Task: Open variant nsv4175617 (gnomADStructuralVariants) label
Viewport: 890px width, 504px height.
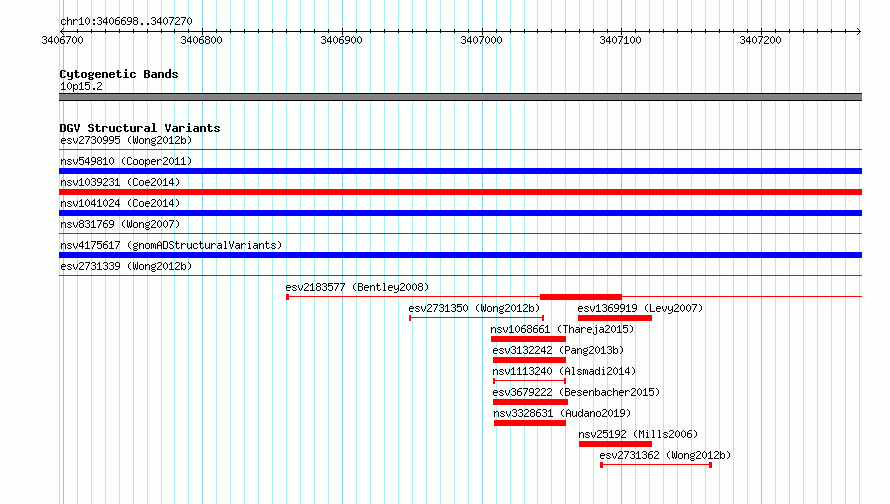Action: coord(171,245)
